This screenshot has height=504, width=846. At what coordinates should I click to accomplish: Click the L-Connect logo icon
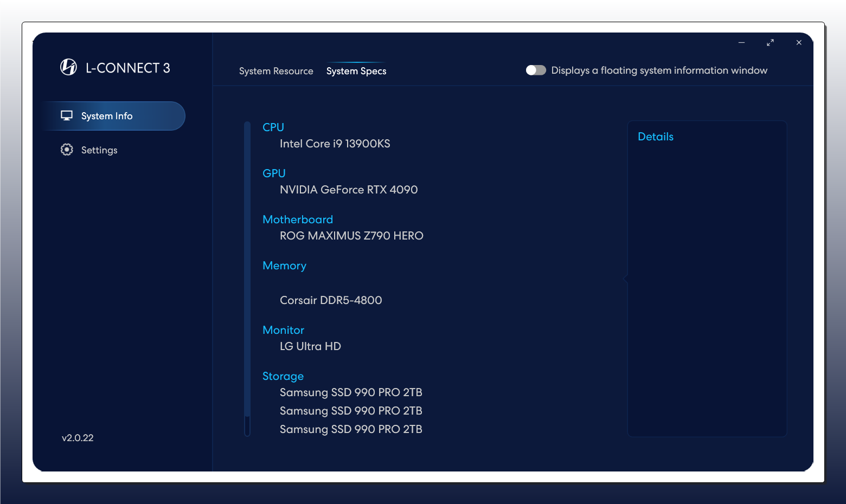tap(68, 67)
